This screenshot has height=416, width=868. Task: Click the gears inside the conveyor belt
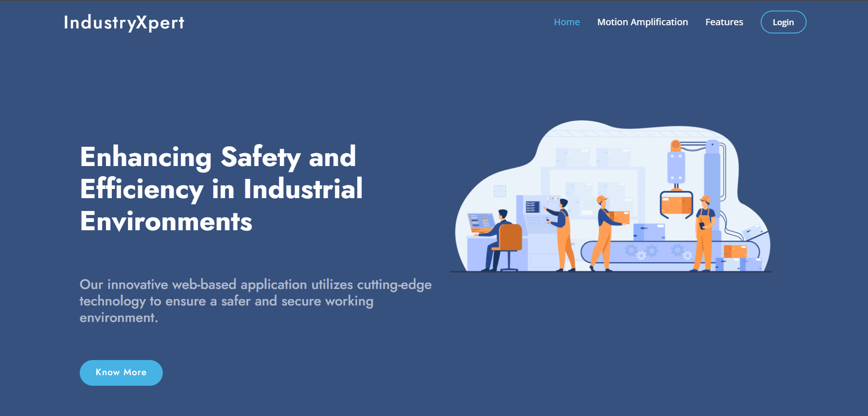click(641, 251)
